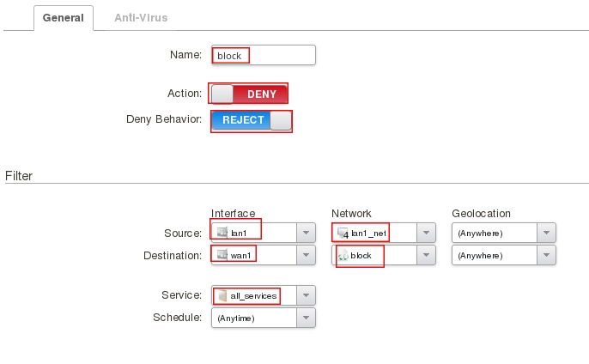The width and height of the screenshot is (589, 364).
Task: Open the Destination Geolocation dropdown
Action: tap(547, 256)
